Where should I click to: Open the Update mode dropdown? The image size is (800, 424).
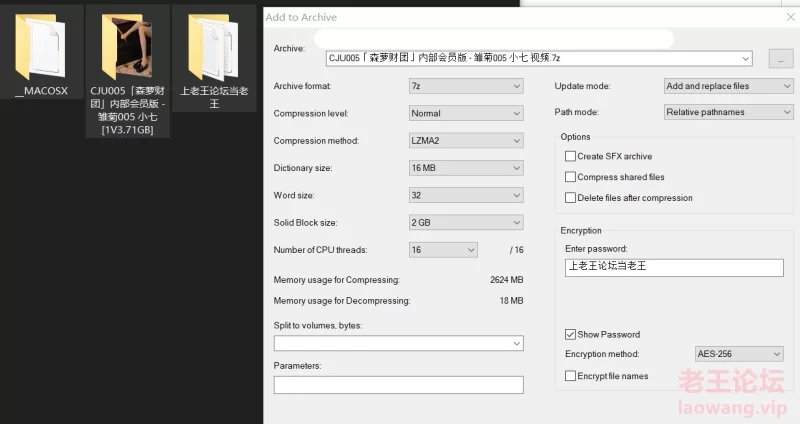(x=729, y=86)
